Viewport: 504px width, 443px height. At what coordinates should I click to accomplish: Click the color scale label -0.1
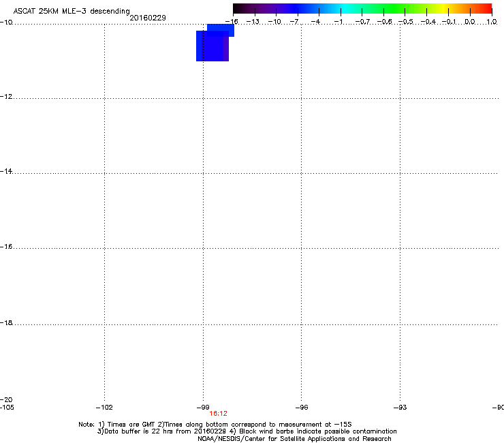click(449, 22)
